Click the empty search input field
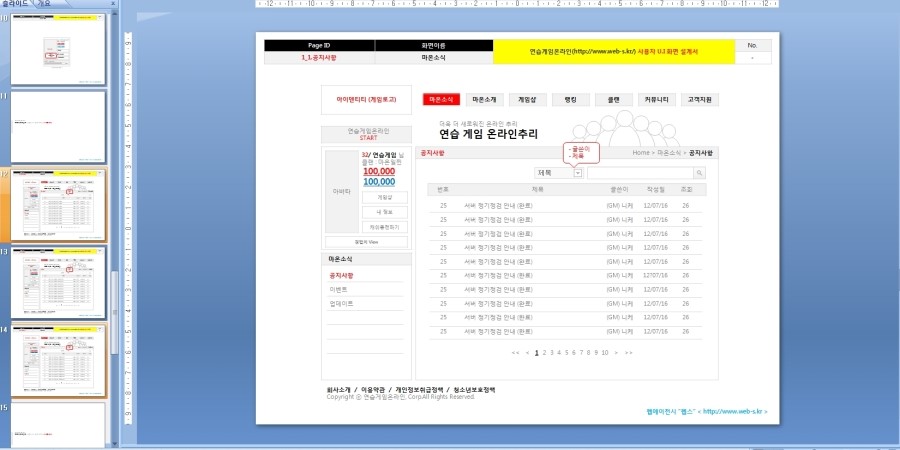The height and width of the screenshot is (450, 900). [640, 173]
